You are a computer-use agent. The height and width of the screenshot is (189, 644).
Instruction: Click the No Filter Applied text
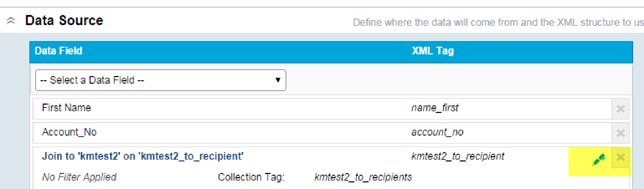click(79, 177)
